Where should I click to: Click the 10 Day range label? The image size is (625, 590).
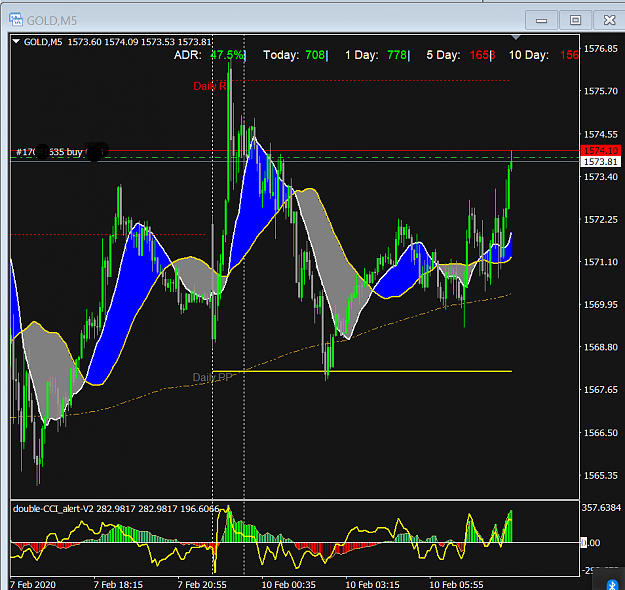click(529, 55)
